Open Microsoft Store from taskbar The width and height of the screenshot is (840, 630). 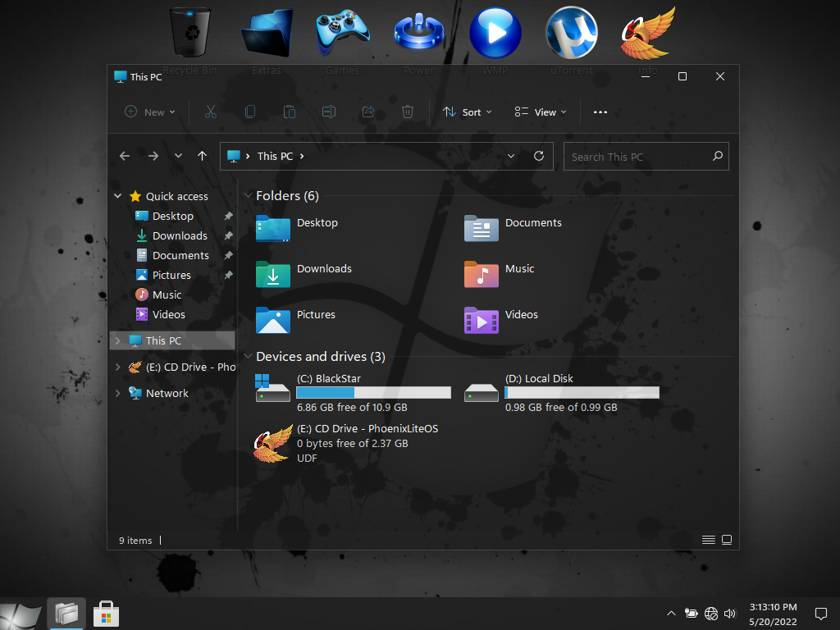point(106,614)
